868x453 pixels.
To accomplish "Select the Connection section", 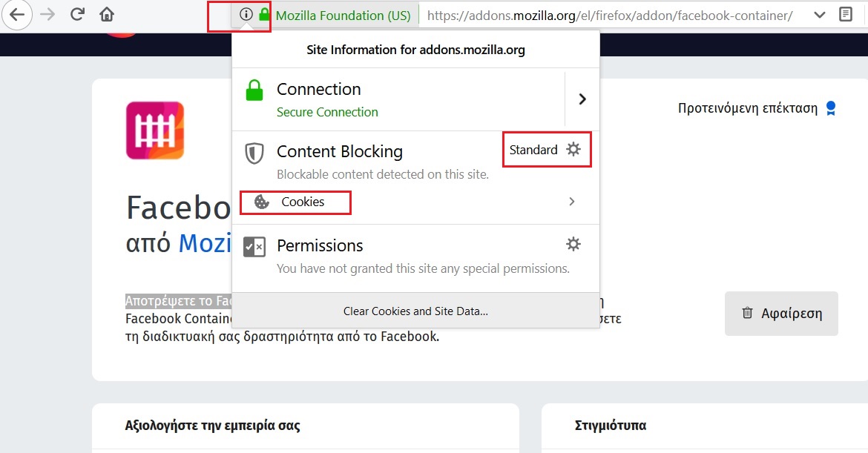I will tap(398, 99).
